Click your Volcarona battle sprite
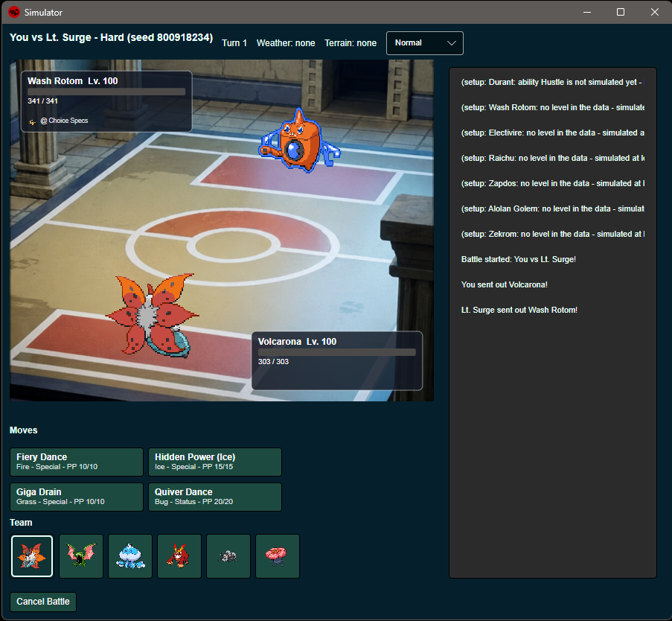 (x=152, y=315)
